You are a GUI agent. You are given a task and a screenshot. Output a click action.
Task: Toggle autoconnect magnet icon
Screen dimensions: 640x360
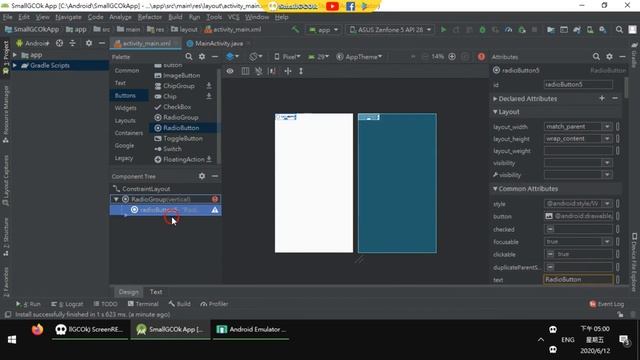coord(259,71)
